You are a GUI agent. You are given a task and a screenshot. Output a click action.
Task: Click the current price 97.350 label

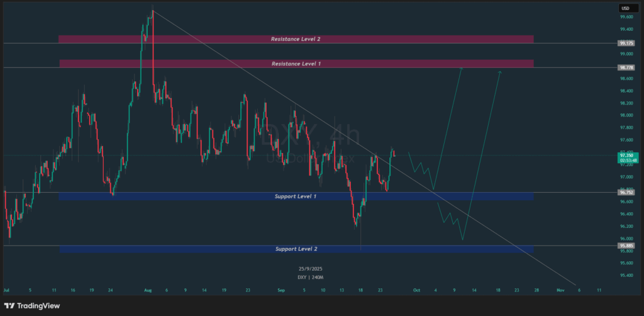click(625, 154)
